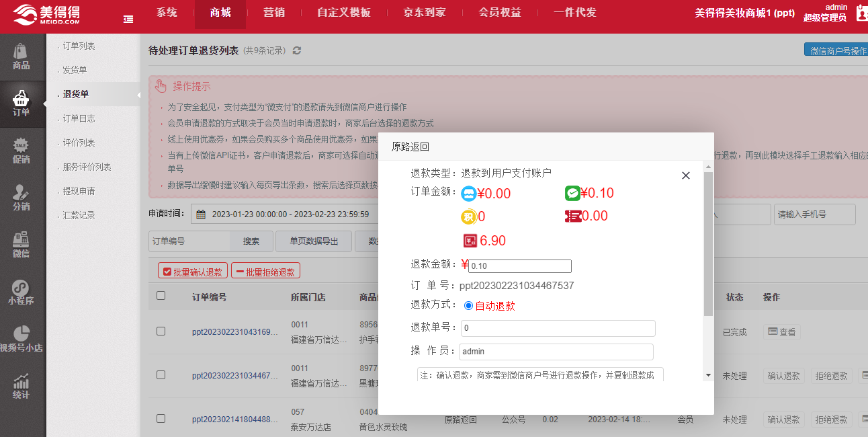Click the 微信商户号操作 button
This screenshot has height=437, width=868.
click(x=836, y=50)
